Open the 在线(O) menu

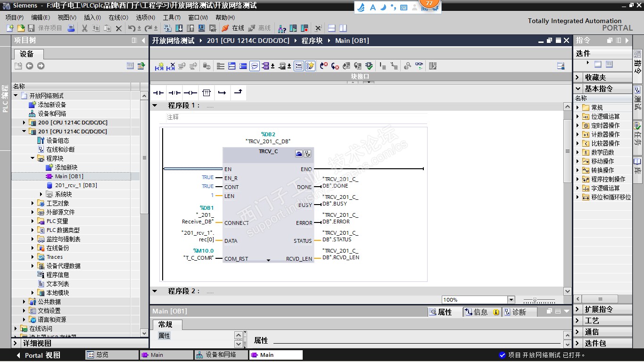[x=118, y=17]
